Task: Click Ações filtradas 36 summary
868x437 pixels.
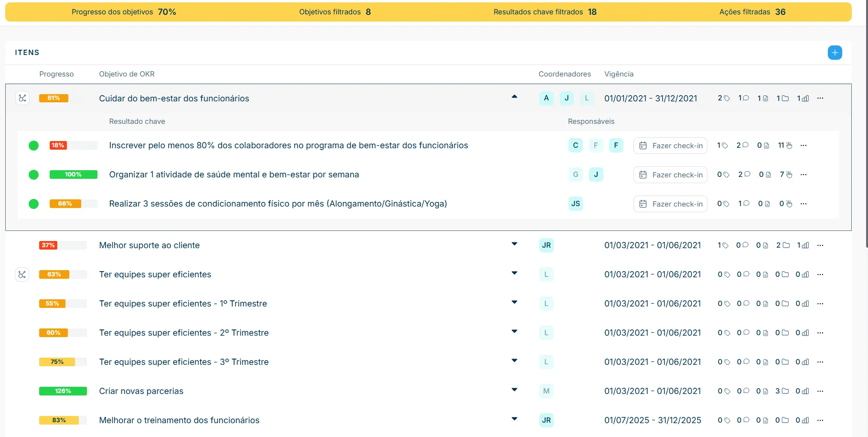Action: click(752, 12)
